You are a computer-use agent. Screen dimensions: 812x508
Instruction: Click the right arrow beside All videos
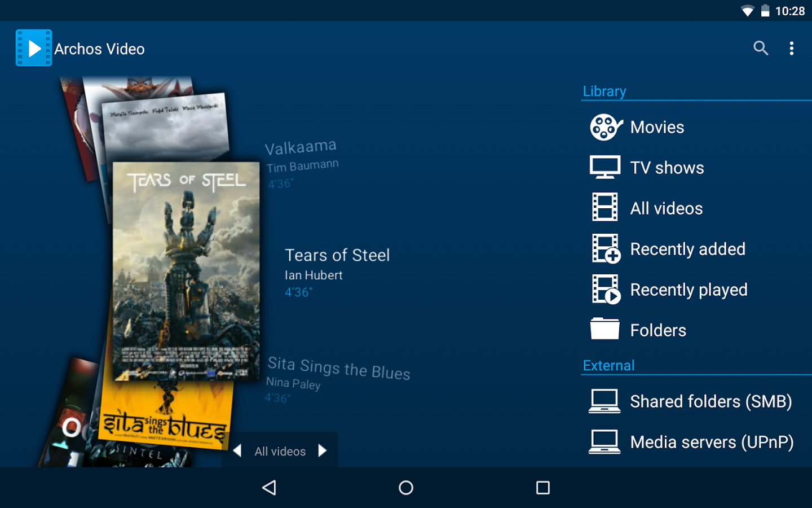coord(322,450)
